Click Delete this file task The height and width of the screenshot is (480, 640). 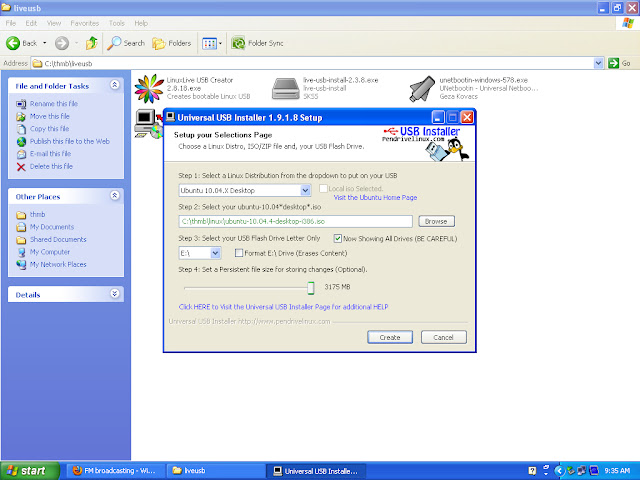coord(51,166)
